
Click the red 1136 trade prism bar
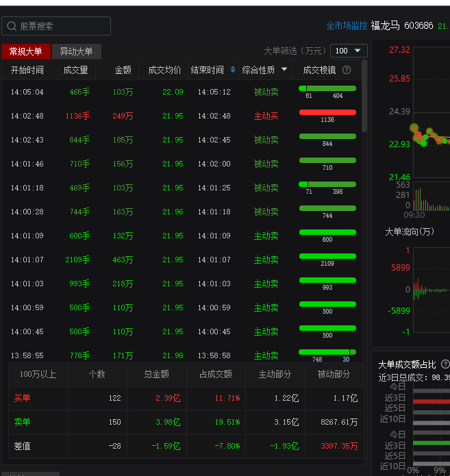[327, 112]
